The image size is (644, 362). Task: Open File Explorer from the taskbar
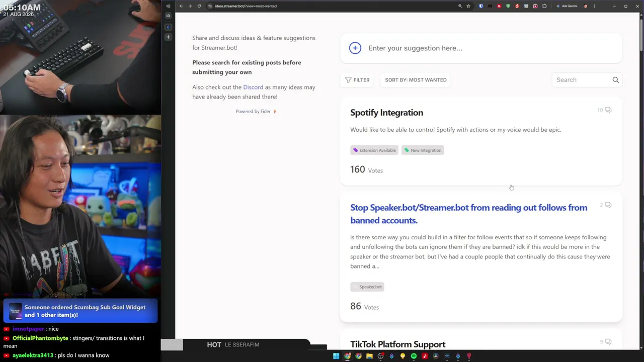tap(369, 356)
